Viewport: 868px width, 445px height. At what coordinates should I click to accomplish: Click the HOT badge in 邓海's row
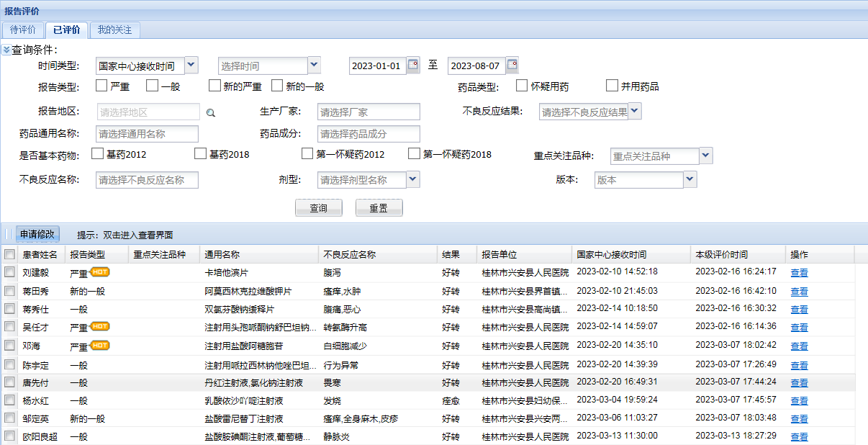pyautogui.click(x=99, y=346)
